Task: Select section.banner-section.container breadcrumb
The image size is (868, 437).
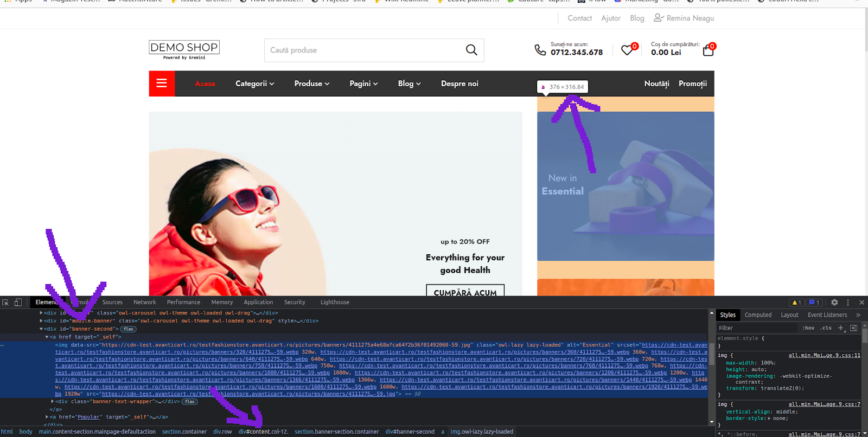Action: pos(336,432)
